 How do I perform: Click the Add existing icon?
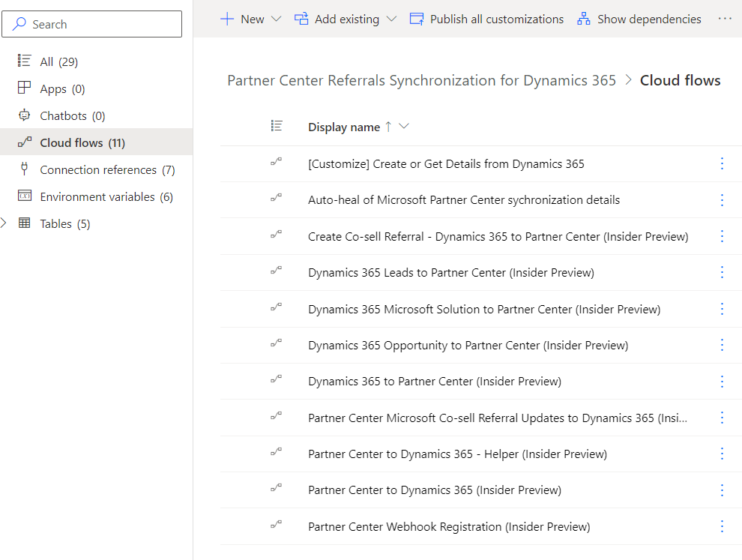pos(301,19)
